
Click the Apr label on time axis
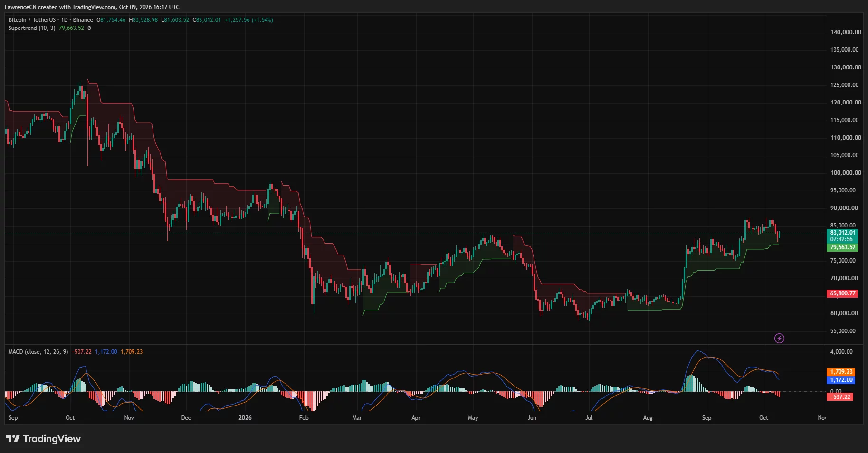[416, 418]
